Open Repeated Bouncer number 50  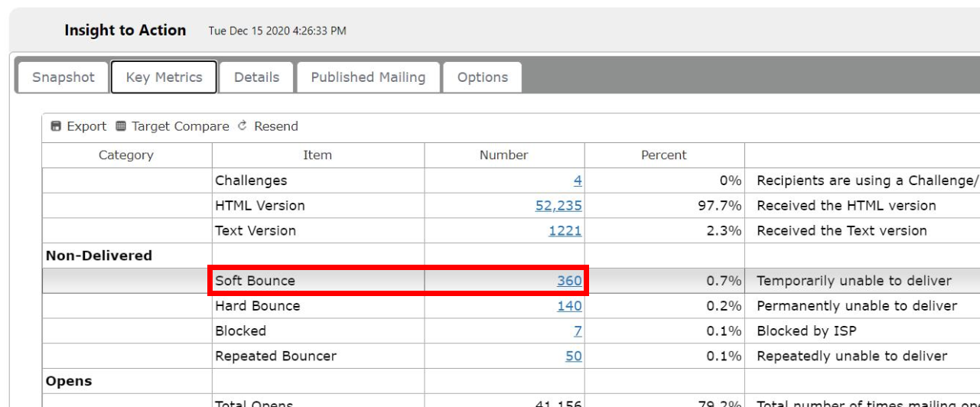pos(573,357)
